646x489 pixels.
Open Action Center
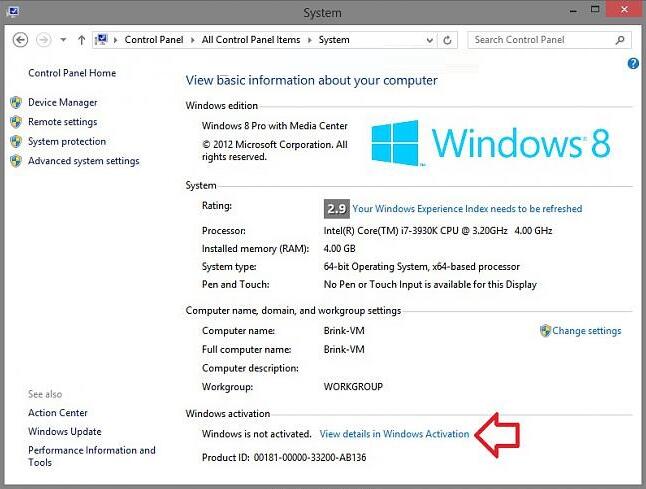58,413
